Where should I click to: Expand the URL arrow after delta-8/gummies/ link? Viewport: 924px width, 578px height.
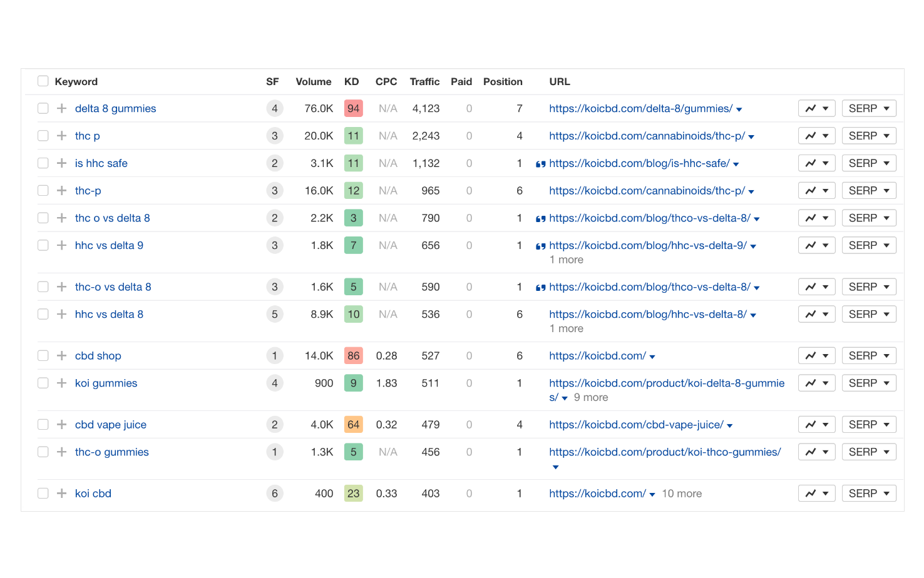pyautogui.click(x=739, y=109)
